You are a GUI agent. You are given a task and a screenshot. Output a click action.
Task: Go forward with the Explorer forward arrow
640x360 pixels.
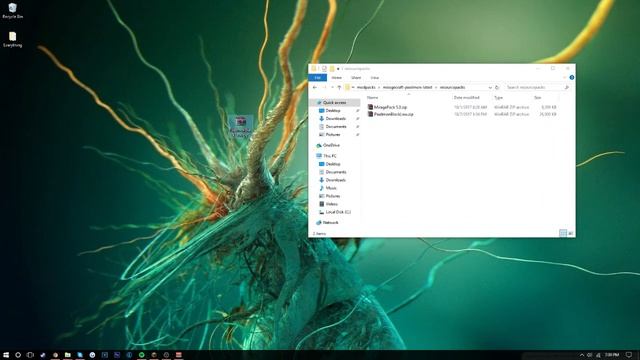pos(324,87)
